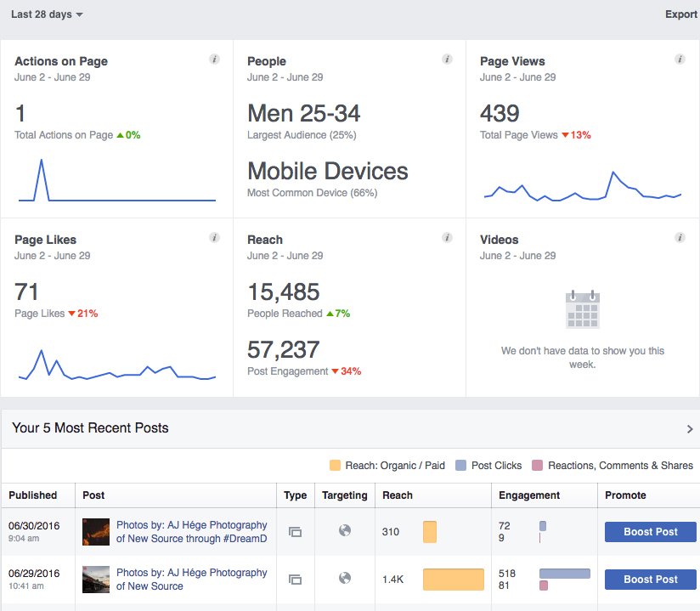
Task: Click the orange Reach legend swatch
Action: click(335, 466)
